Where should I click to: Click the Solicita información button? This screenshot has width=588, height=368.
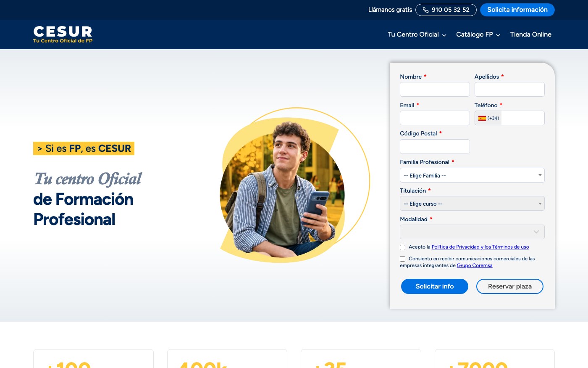point(517,10)
